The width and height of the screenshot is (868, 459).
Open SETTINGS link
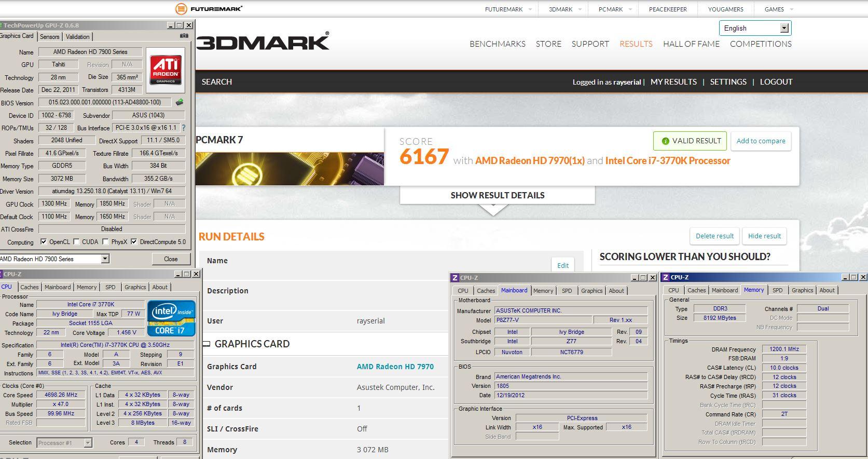[728, 82]
